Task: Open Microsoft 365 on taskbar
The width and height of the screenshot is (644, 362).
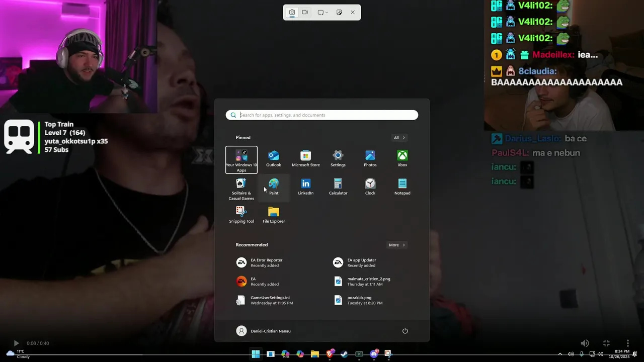Action: pyautogui.click(x=285, y=354)
